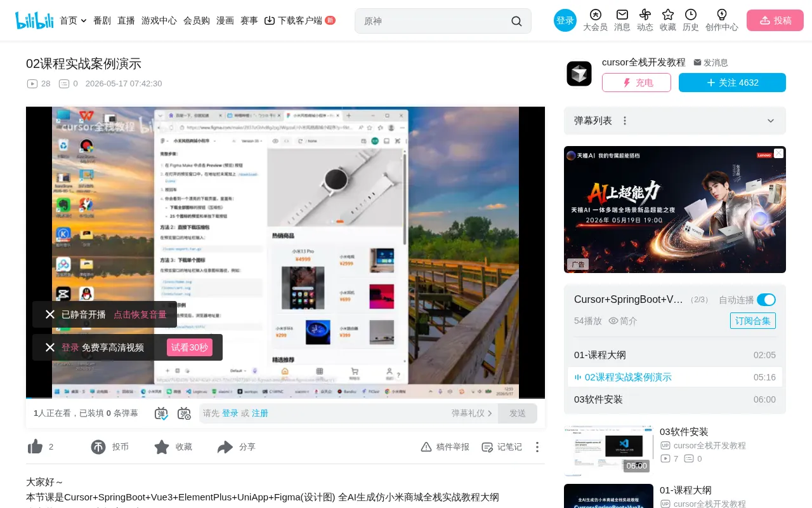Click the bilibili logo
The width and height of the screenshot is (812, 508).
pyautogui.click(x=35, y=20)
